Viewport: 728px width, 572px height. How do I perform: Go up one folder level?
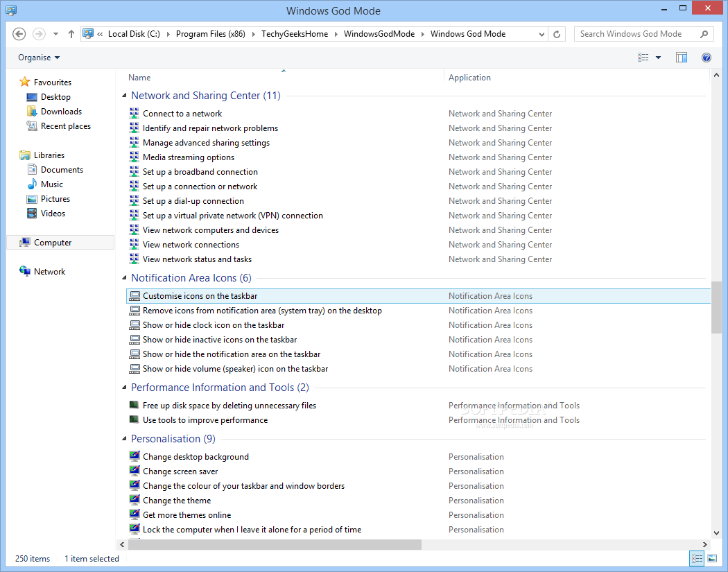click(71, 34)
